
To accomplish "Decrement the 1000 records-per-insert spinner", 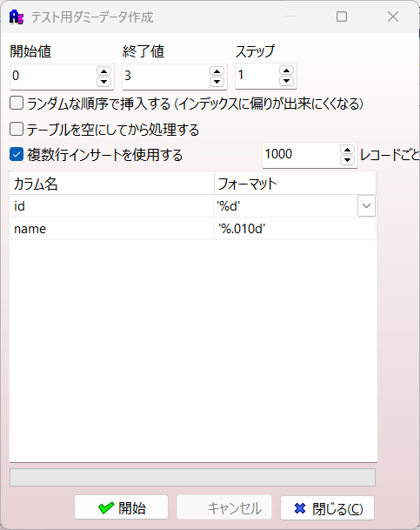I will coord(348,160).
